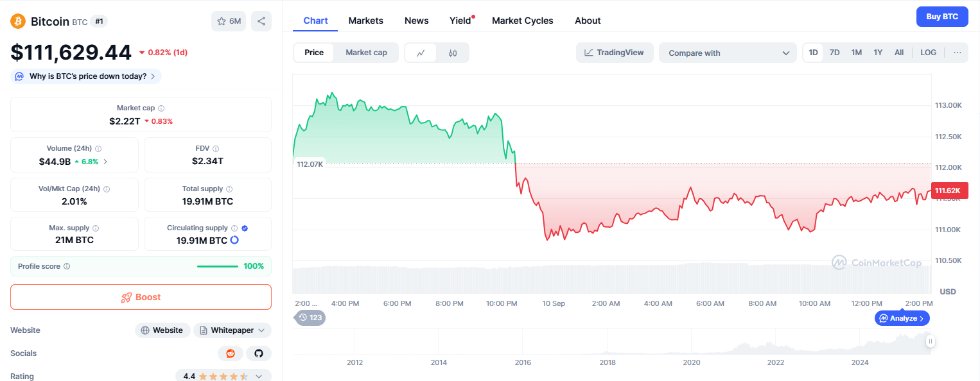Click the 21M BTC max supply value

click(74, 240)
